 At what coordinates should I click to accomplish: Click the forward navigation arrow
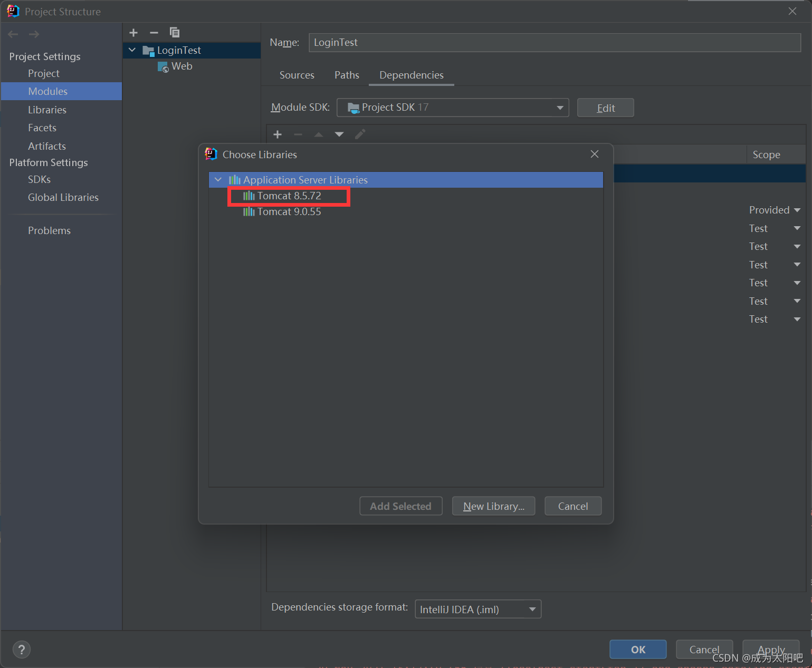pyautogui.click(x=34, y=34)
